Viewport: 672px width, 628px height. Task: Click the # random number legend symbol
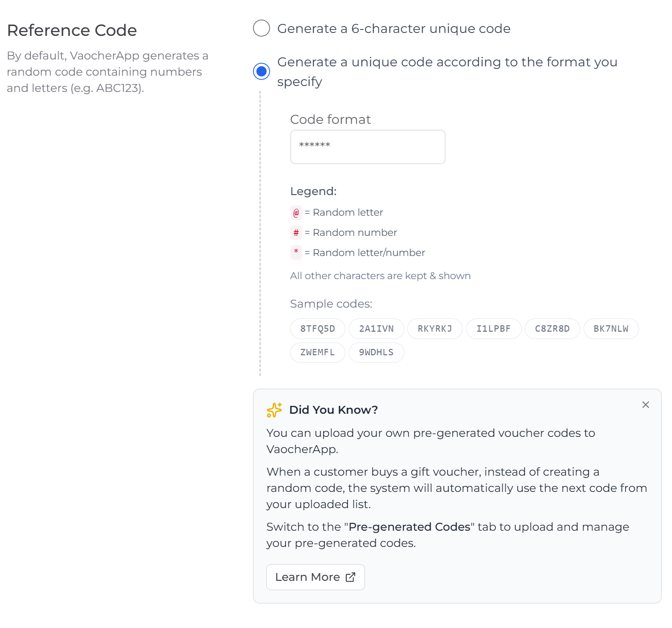coord(296,233)
